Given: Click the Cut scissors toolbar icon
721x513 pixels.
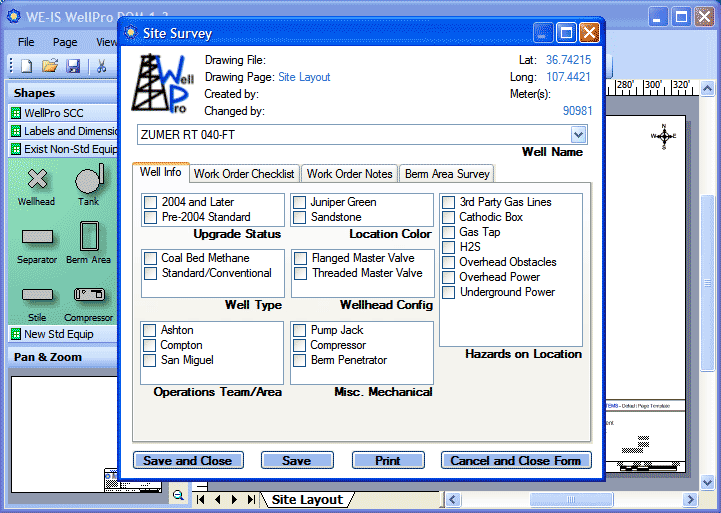Looking at the screenshot, I should click(102, 66).
